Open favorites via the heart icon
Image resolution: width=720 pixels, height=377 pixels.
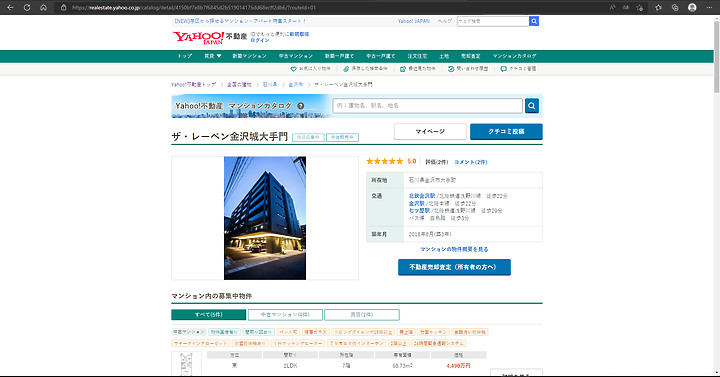pos(293,69)
